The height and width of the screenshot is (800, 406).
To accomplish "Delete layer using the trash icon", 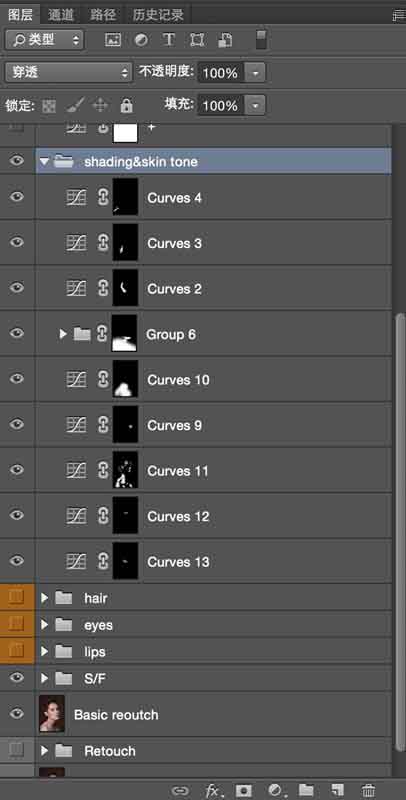I will (367, 790).
